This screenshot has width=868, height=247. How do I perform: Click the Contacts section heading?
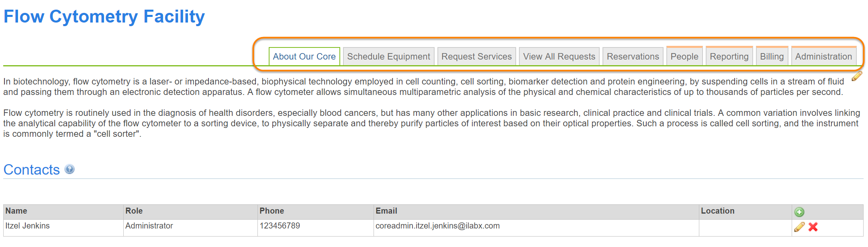point(32,170)
